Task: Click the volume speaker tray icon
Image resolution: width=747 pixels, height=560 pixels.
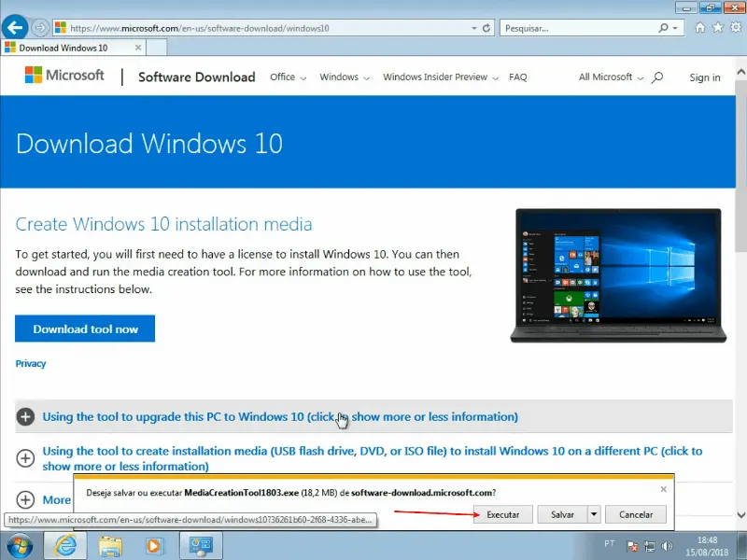Action: click(x=667, y=546)
